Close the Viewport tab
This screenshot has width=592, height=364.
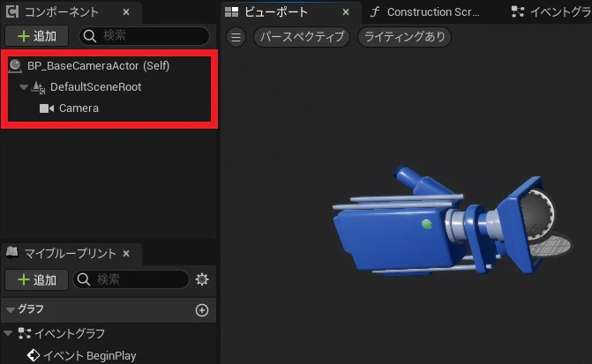click(x=346, y=12)
